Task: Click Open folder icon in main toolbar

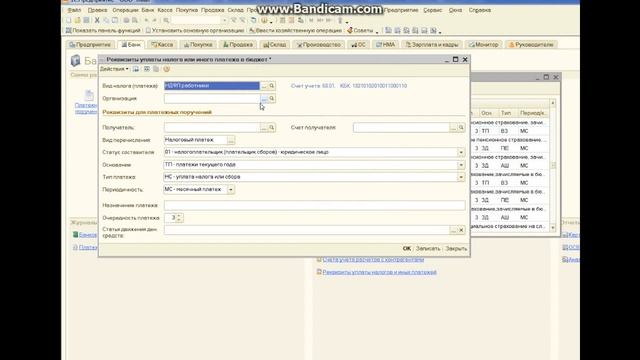Action: pyautogui.click(x=78, y=20)
